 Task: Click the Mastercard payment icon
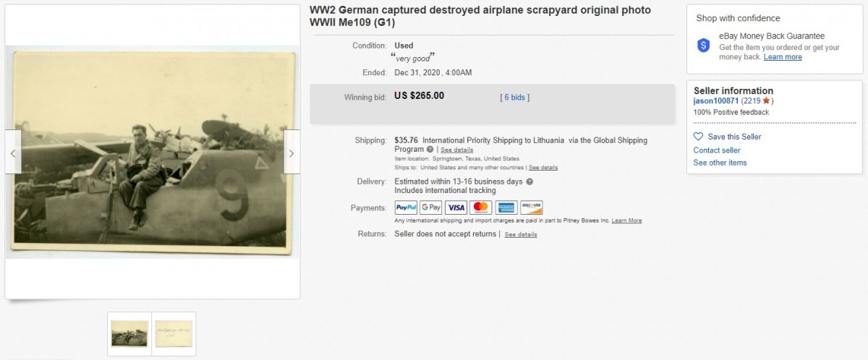[x=481, y=207]
